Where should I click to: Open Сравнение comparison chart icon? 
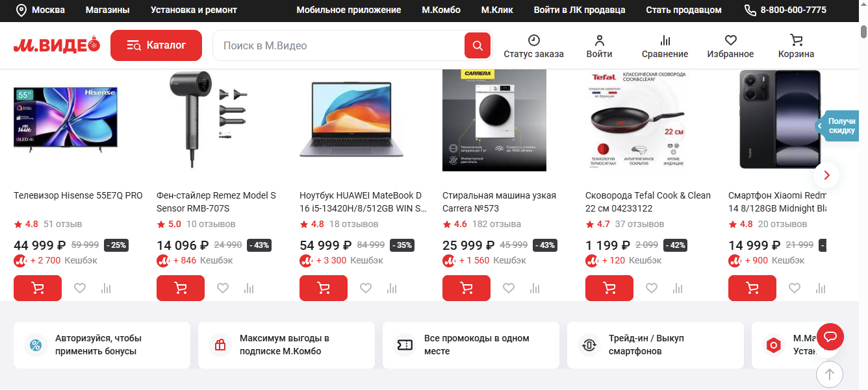665,40
